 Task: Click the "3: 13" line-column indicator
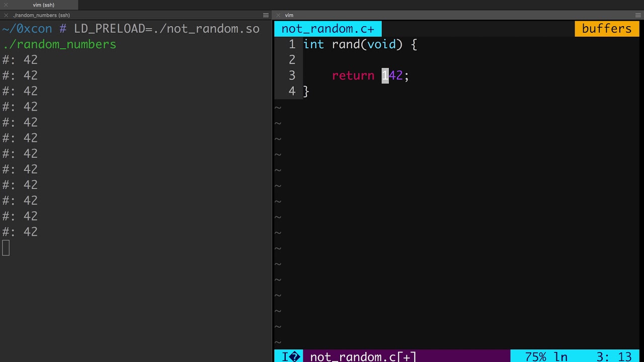click(x=614, y=356)
